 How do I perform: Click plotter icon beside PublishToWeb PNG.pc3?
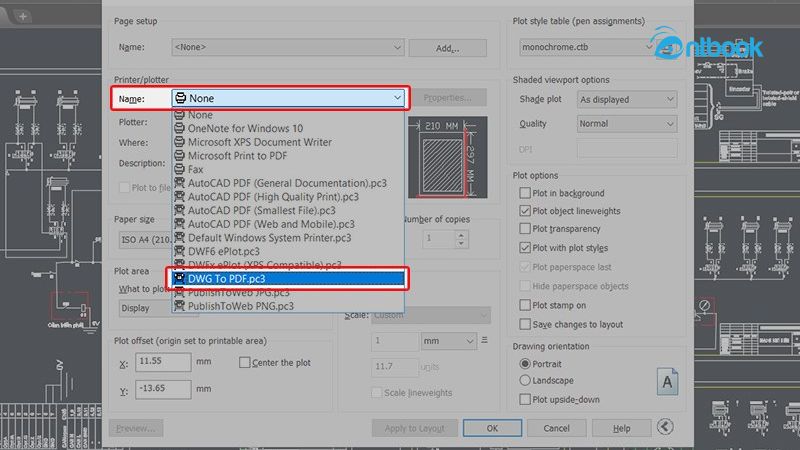point(179,306)
